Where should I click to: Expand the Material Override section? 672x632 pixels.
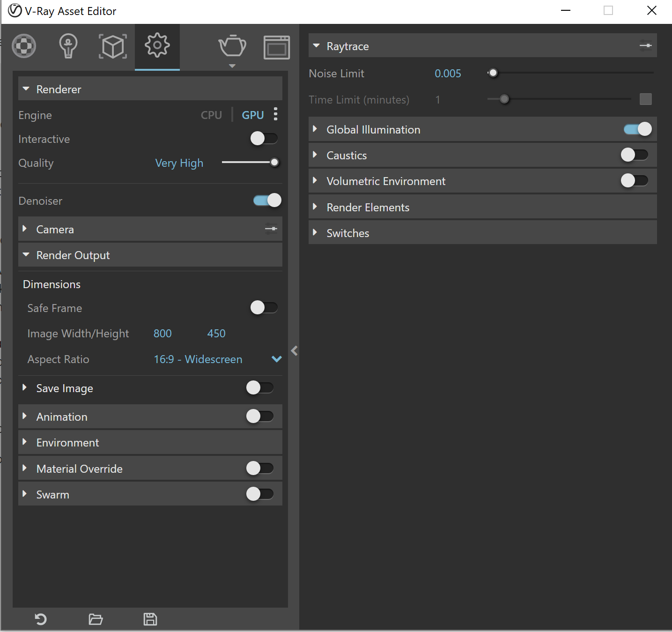(x=25, y=468)
